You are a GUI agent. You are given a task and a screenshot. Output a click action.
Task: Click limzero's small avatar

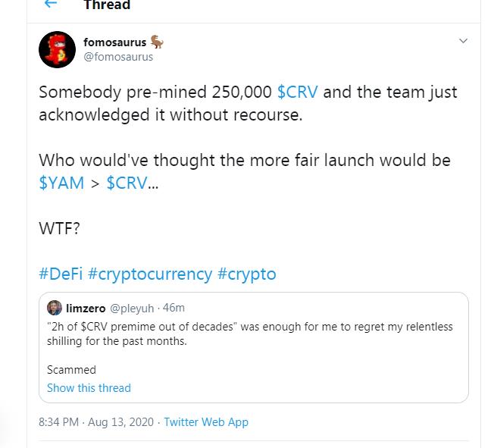point(55,308)
